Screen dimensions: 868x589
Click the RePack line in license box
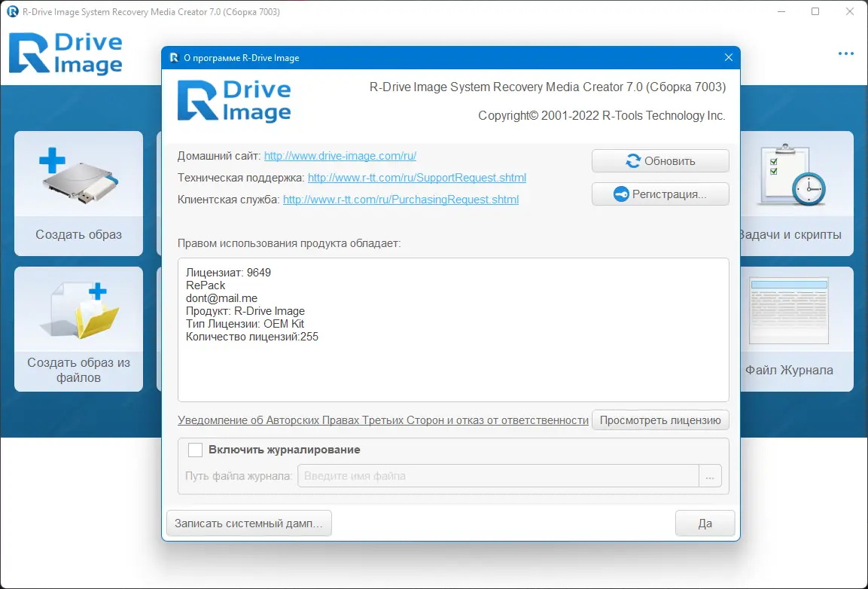(x=206, y=285)
